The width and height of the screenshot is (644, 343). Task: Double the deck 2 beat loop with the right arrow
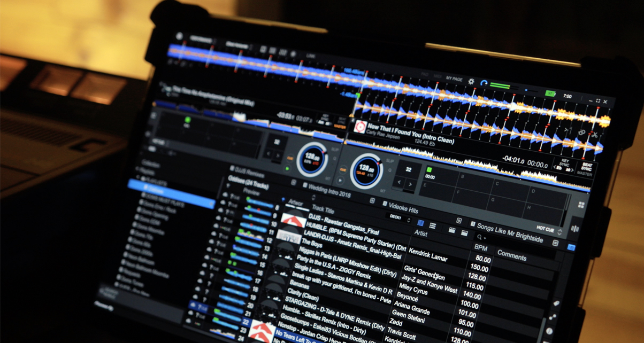[x=410, y=185]
